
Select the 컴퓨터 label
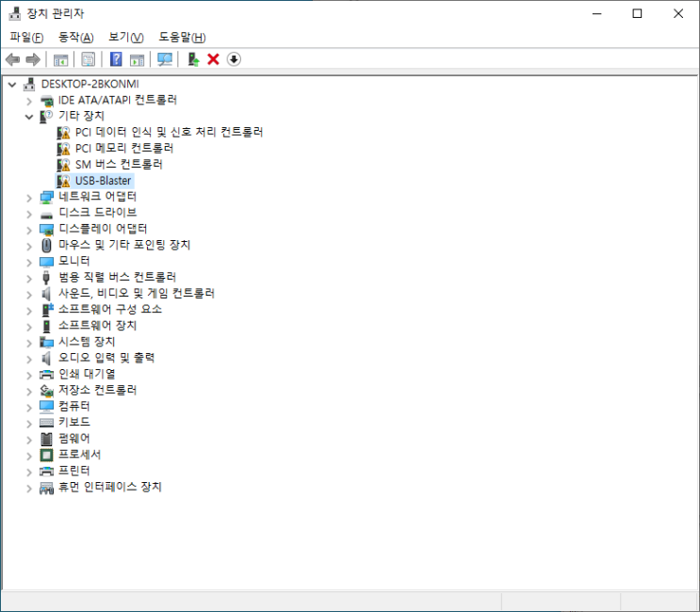click(x=74, y=406)
